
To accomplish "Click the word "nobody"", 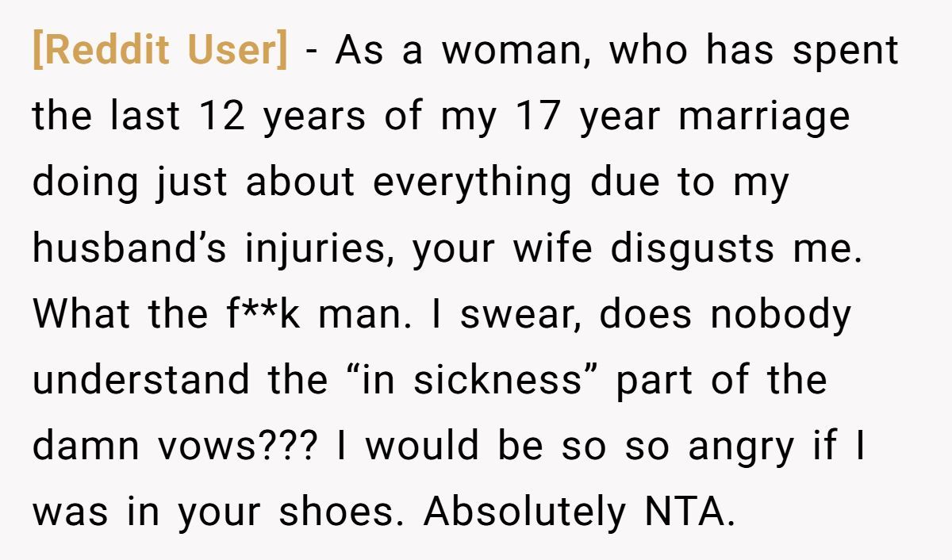I will pyautogui.click(x=781, y=315).
